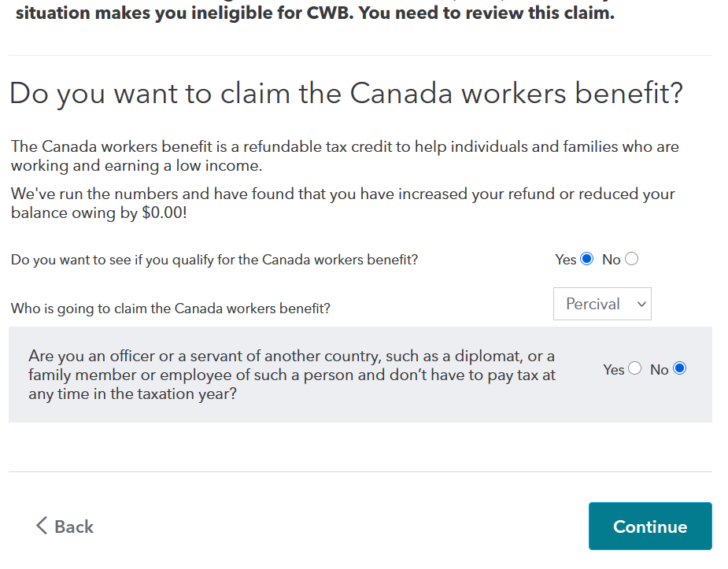Image resolution: width=728 pixels, height=569 pixels.
Task: Click the bold CWB ineligibility warning text
Action: point(315,13)
